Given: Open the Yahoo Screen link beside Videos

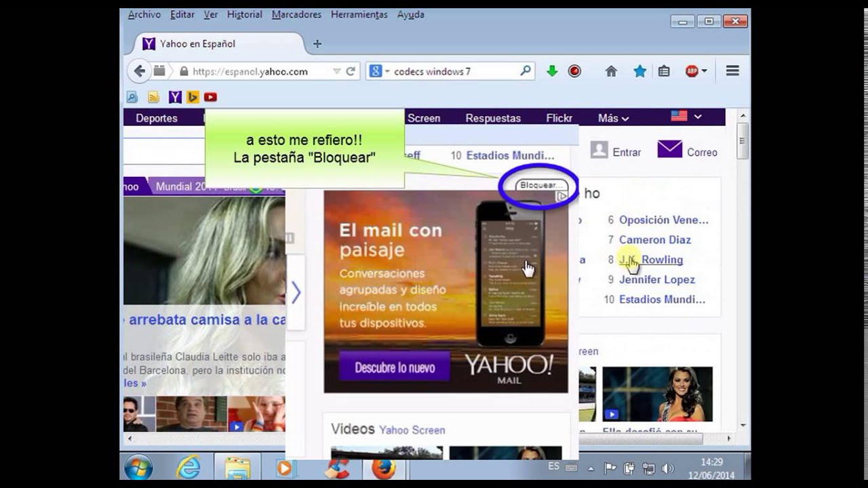Looking at the screenshot, I should click(412, 430).
